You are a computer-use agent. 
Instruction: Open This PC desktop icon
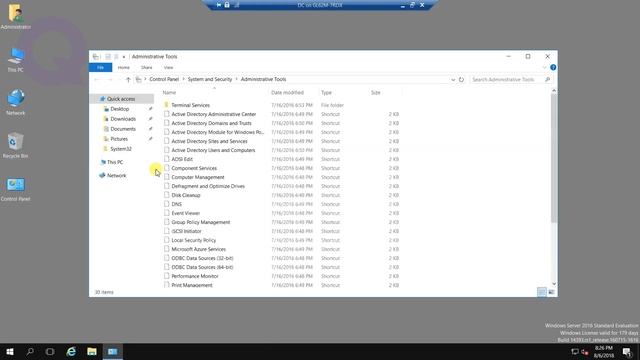(16, 60)
